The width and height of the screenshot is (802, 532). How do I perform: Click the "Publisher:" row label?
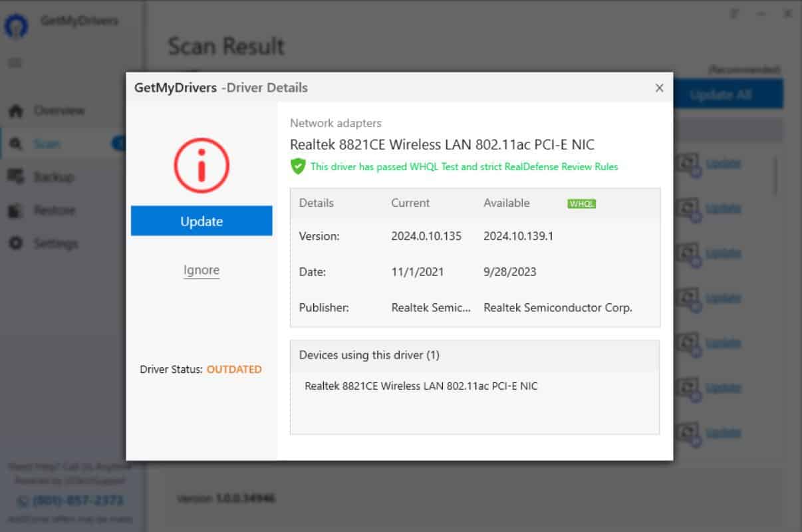tap(324, 308)
